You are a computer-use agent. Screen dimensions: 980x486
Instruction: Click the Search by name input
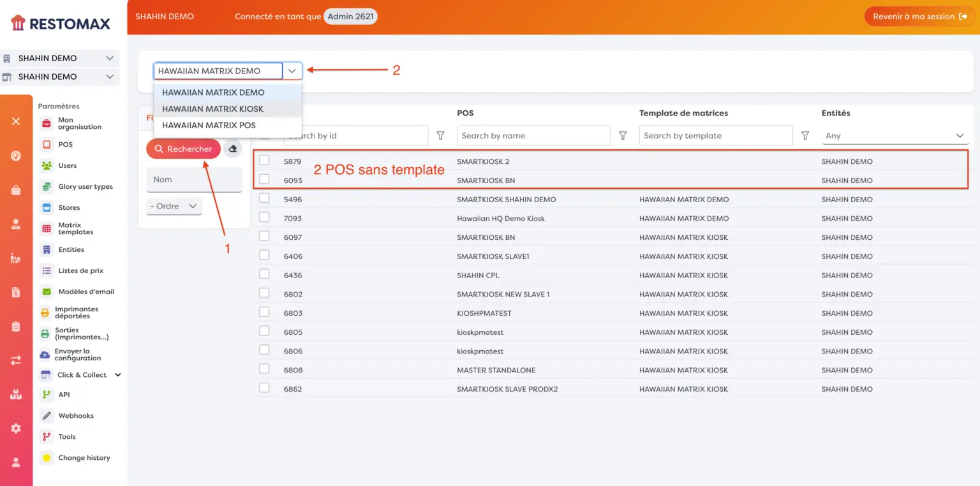534,135
